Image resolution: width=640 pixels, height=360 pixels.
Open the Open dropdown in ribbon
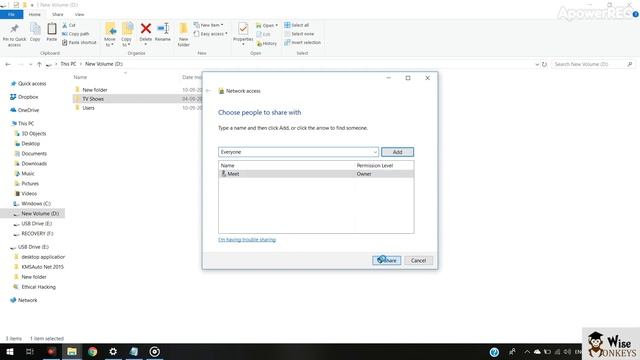coord(267,25)
